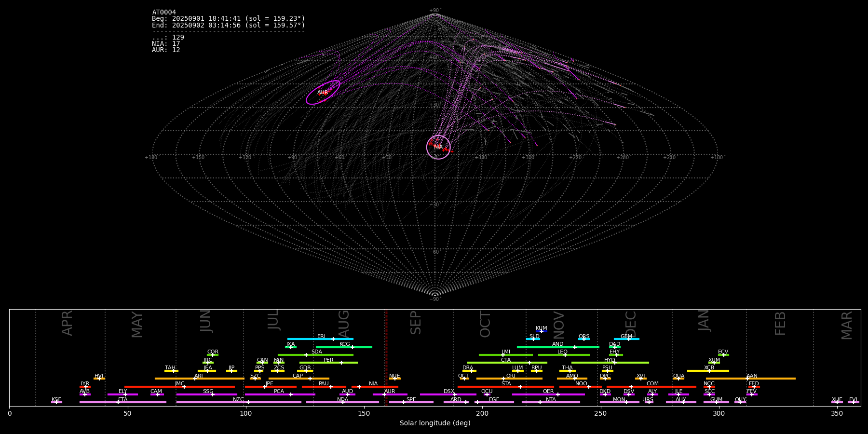Select the "NIA: 17" count line
This screenshot has height=434, width=868.
tap(166, 44)
